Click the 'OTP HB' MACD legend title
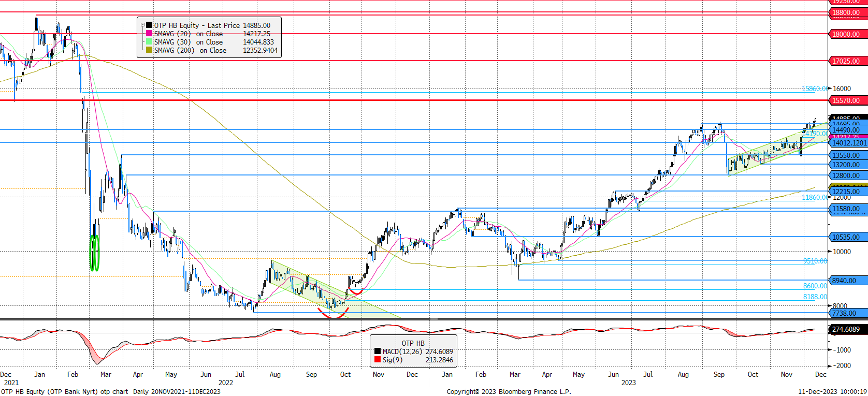This screenshot has height=396, width=868. [413, 343]
